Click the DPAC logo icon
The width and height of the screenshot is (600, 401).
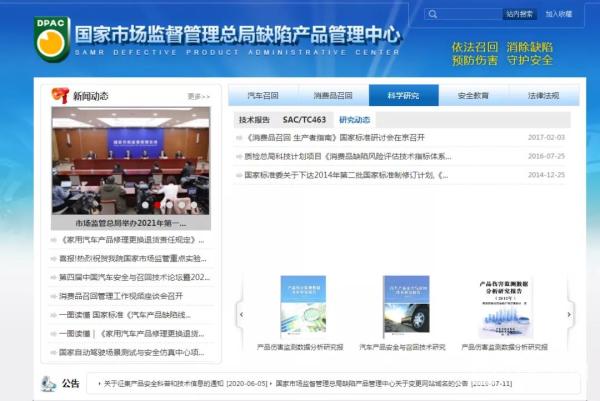51,39
